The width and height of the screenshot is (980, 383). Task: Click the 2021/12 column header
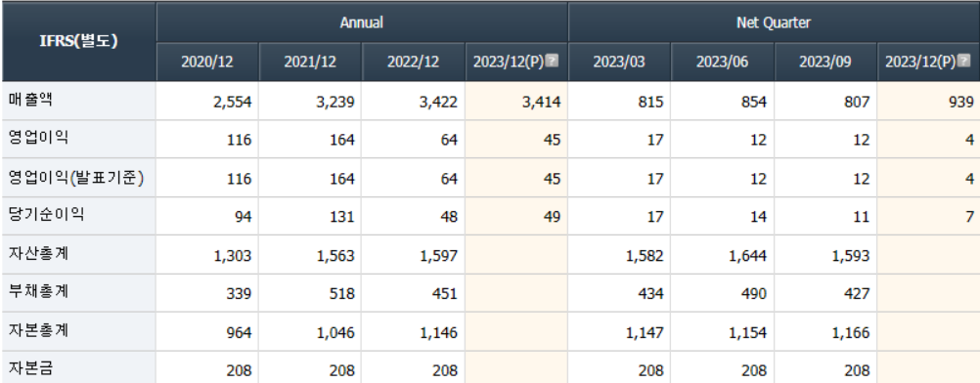[x=310, y=62]
